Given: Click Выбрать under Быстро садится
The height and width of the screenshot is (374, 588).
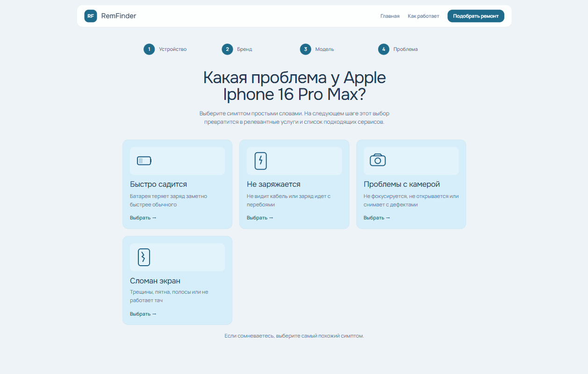Looking at the screenshot, I should click(x=143, y=218).
